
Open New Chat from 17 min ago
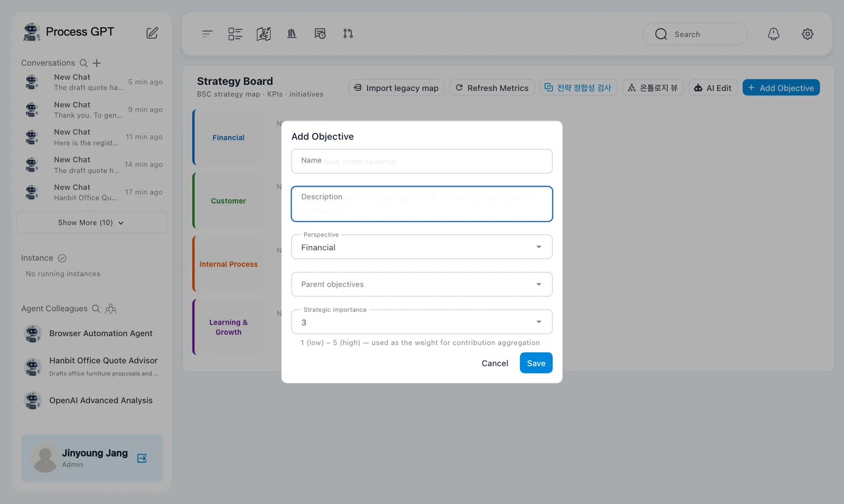click(x=92, y=192)
